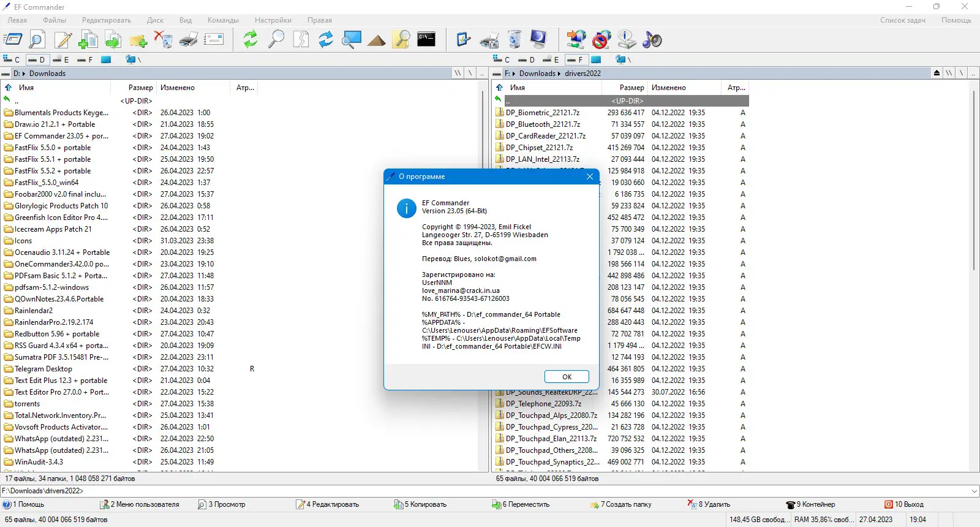Viewport: 980px width, 527px height.
Task: Click the monitor with magnifier toolbar icon
Action: click(352, 40)
